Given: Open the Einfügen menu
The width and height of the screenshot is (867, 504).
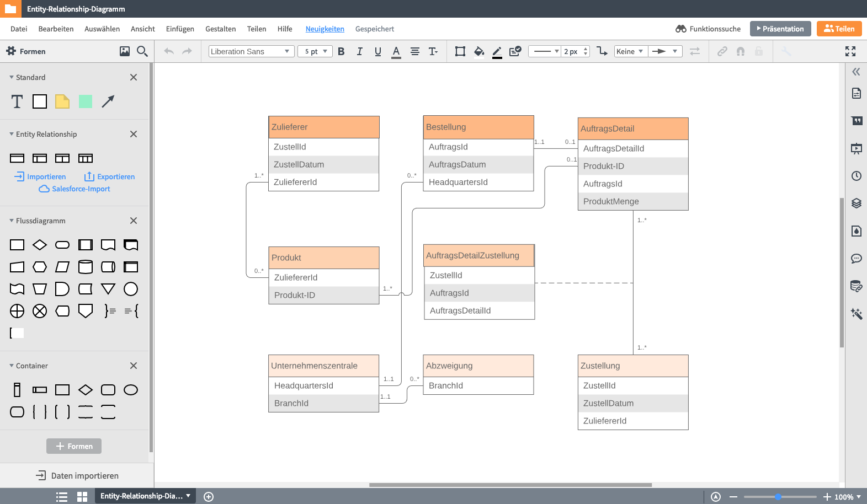Looking at the screenshot, I should (180, 29).
